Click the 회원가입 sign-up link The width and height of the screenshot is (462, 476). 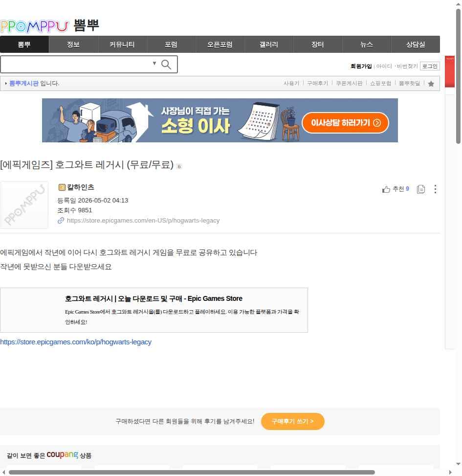coord(361,66)
